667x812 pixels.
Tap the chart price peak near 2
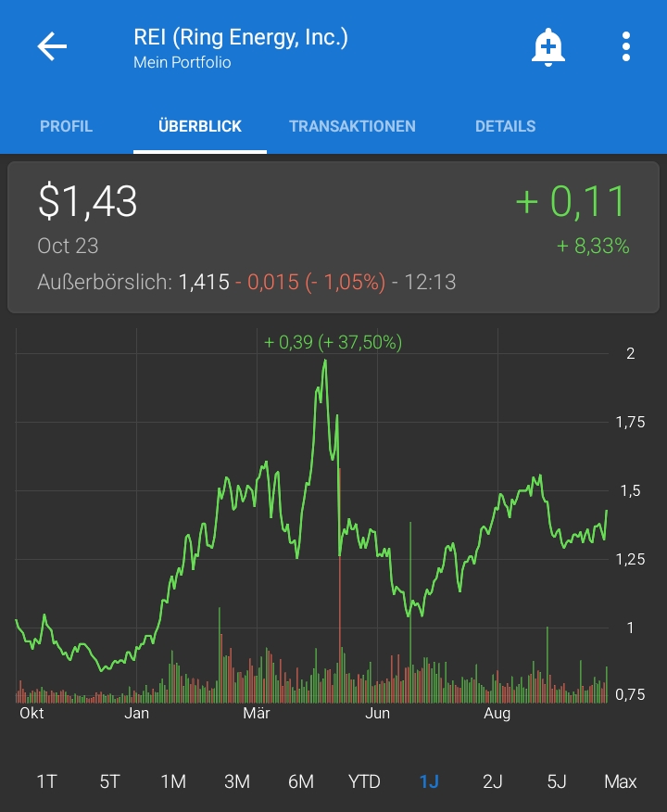[x=325, y=362]
